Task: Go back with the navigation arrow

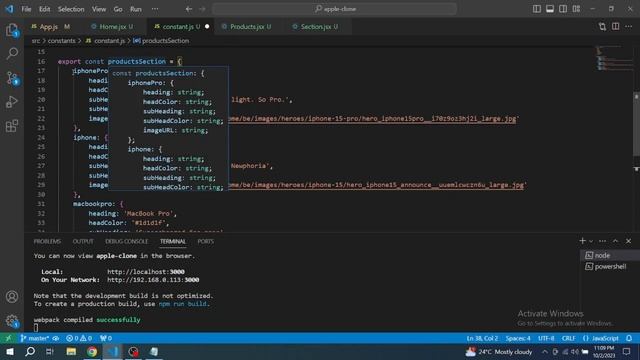Action: [x=189, y=9]
